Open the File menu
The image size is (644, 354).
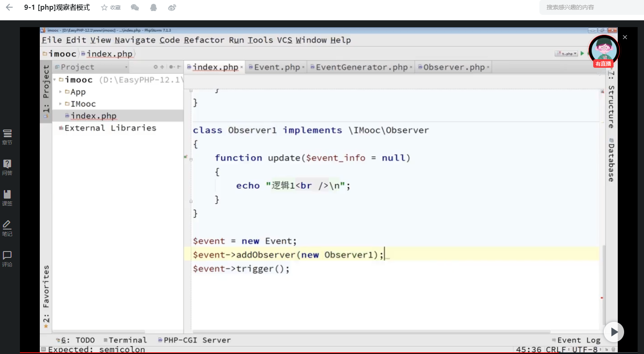point(52,40)
